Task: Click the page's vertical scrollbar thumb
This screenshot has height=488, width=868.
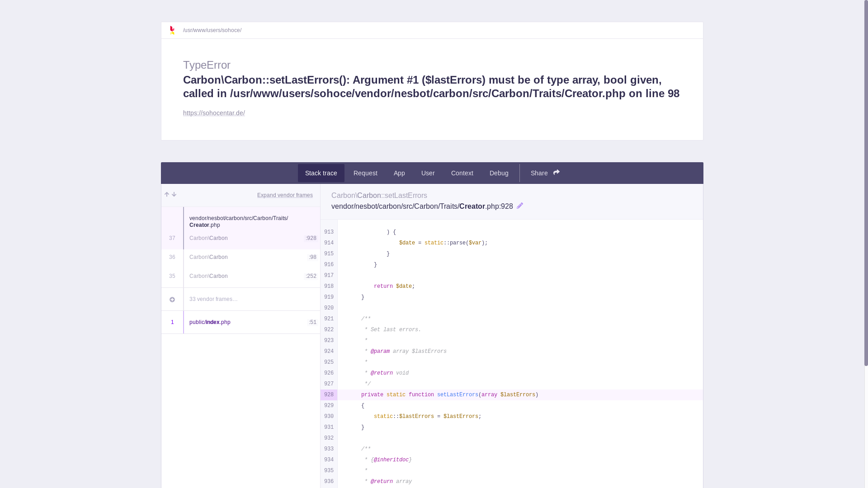Action: tap(866, 183)
